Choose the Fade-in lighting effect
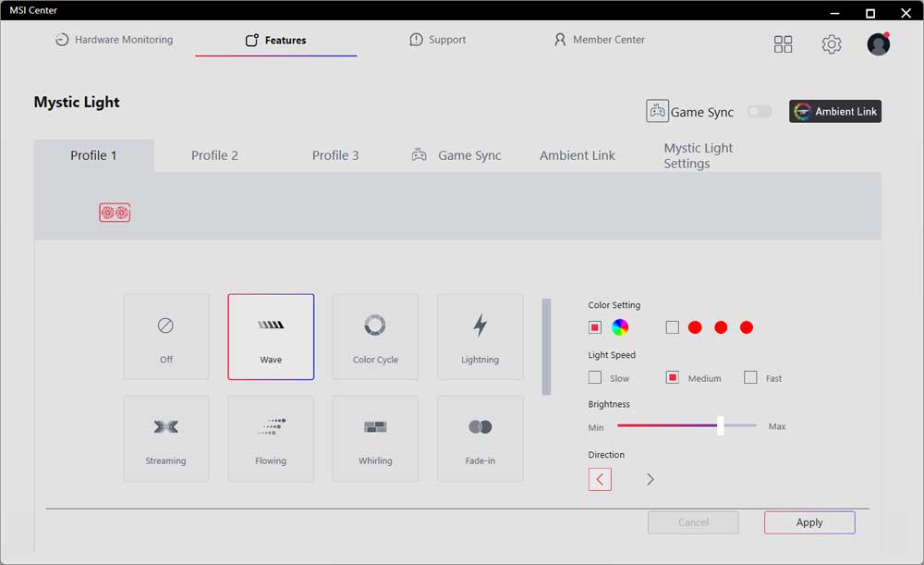This screenshot has width=924, height=565. tap(480, 438)
